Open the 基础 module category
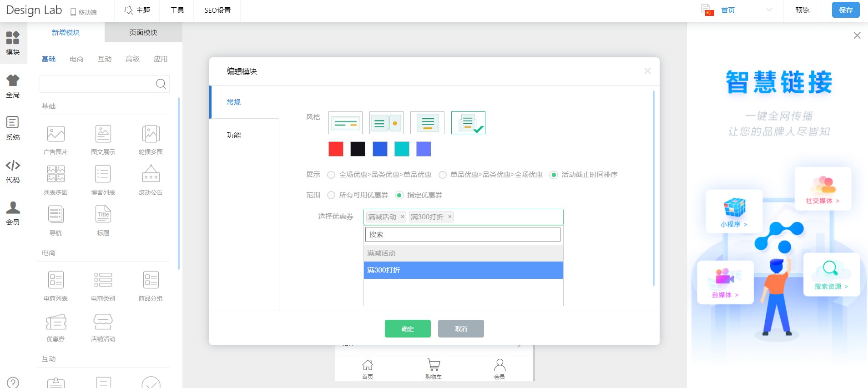 [x=49, y=59]
